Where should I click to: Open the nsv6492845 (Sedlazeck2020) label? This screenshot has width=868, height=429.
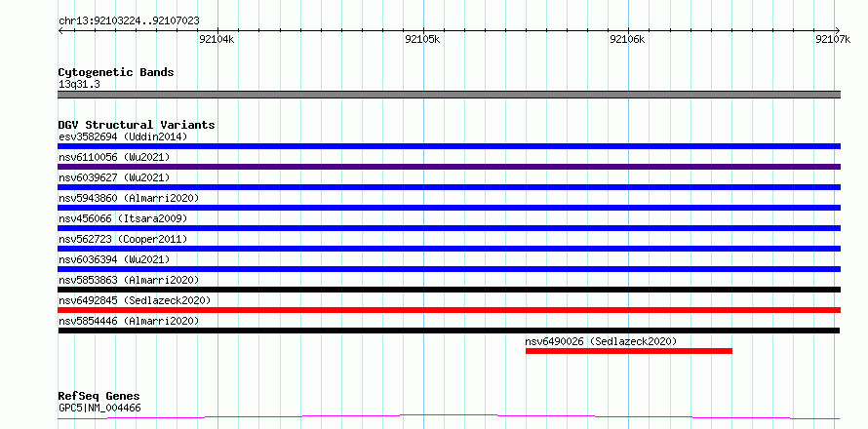click(135, 300)
